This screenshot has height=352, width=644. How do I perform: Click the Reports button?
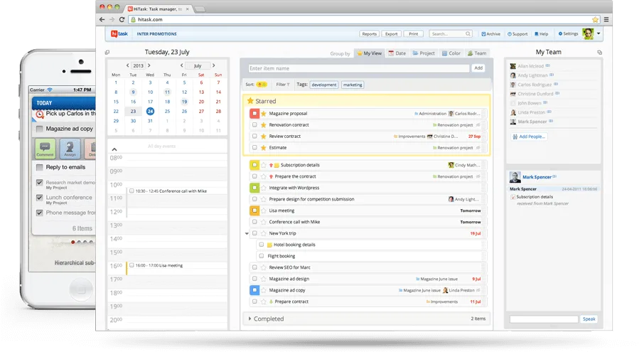click(369, 33)
